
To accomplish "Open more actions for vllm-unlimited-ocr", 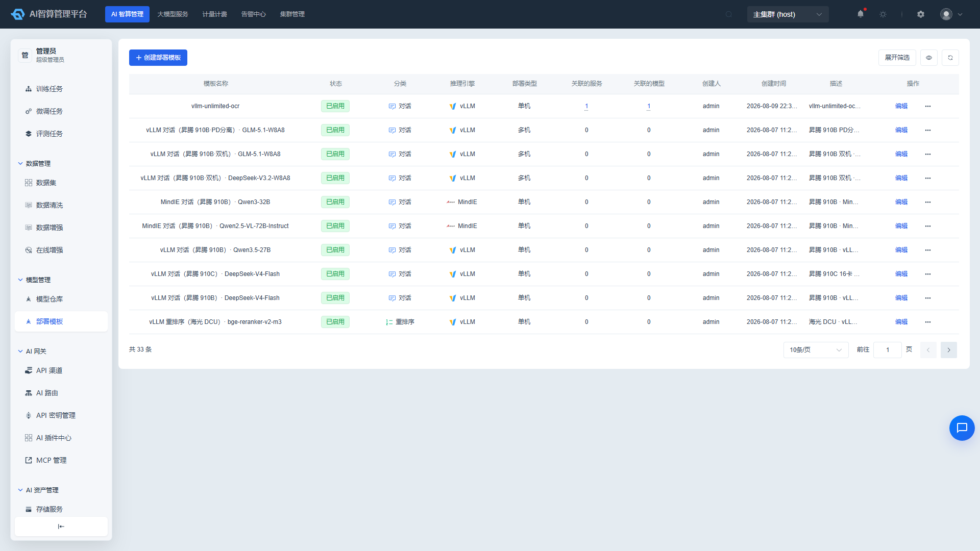I will [928, 106].
